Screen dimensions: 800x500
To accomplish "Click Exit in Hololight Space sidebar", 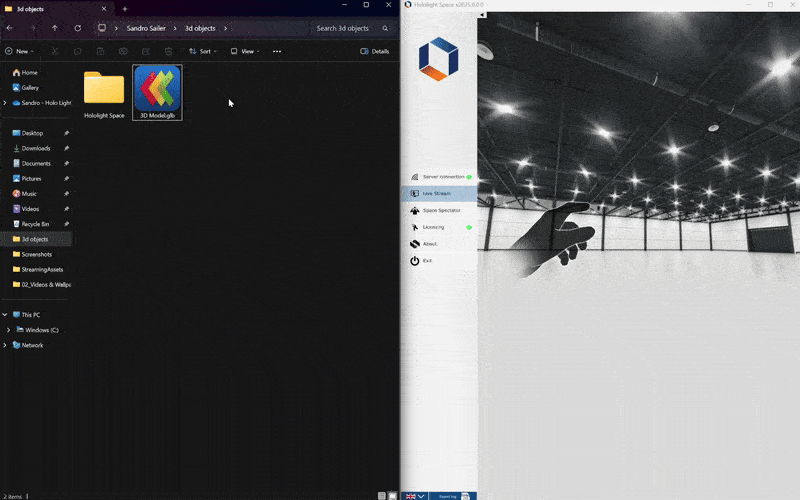I will [x=439, y=261].
